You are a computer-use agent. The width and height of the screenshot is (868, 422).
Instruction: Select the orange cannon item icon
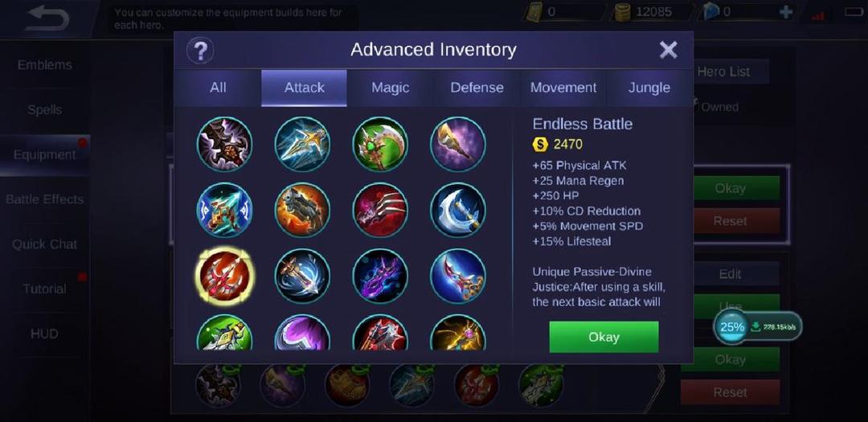coord(302,210)
